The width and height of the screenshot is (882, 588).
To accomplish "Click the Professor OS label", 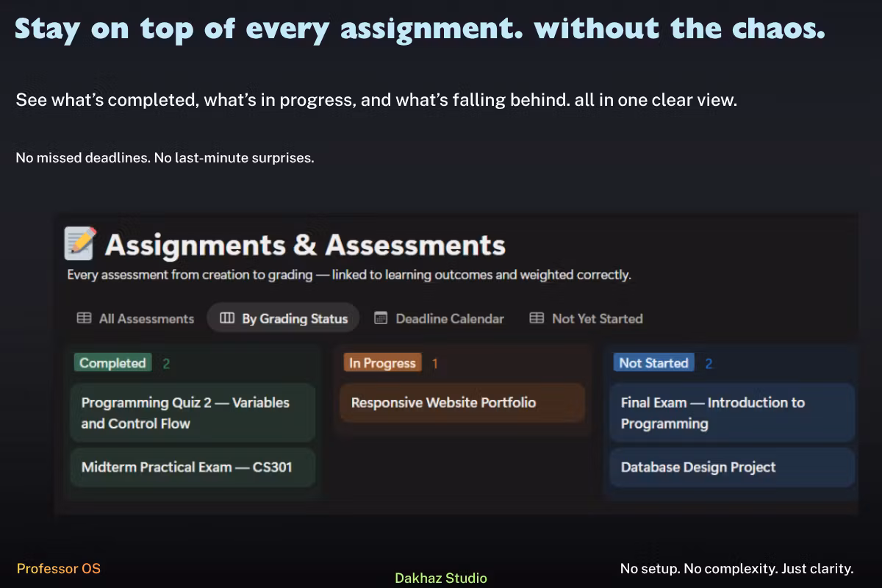I will (59, 569).
